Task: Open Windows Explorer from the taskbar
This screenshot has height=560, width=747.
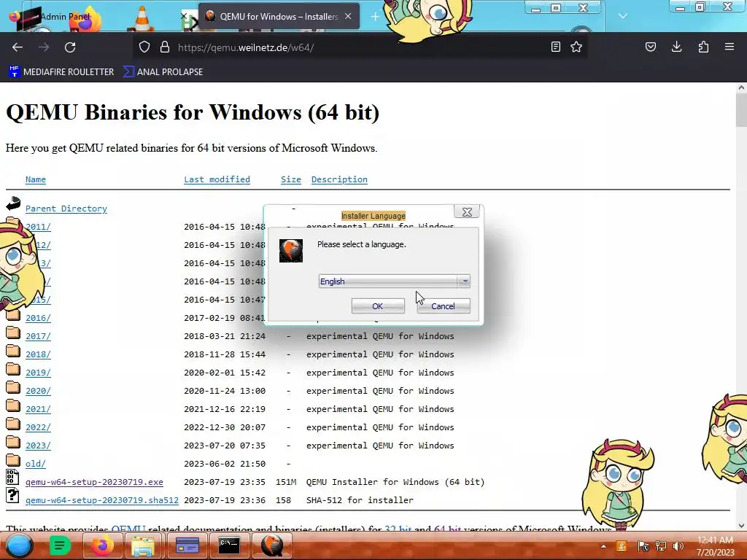Action: (x=142, y=545)
